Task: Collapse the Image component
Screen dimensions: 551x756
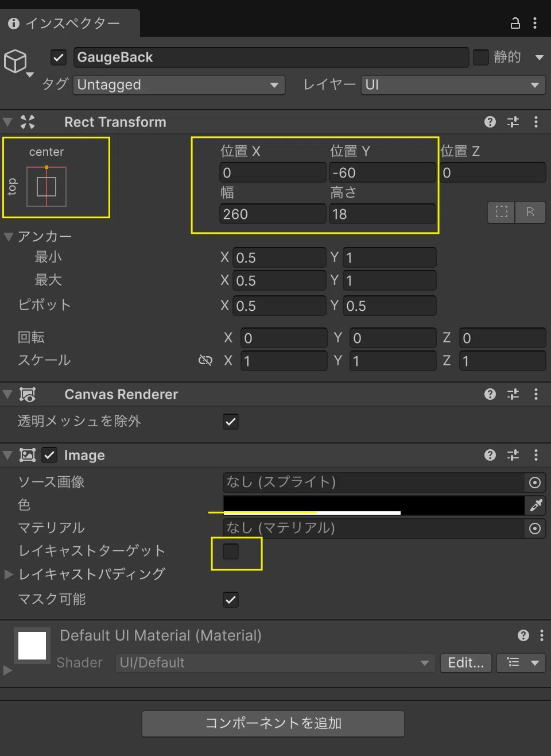Action: pos(7,455)
